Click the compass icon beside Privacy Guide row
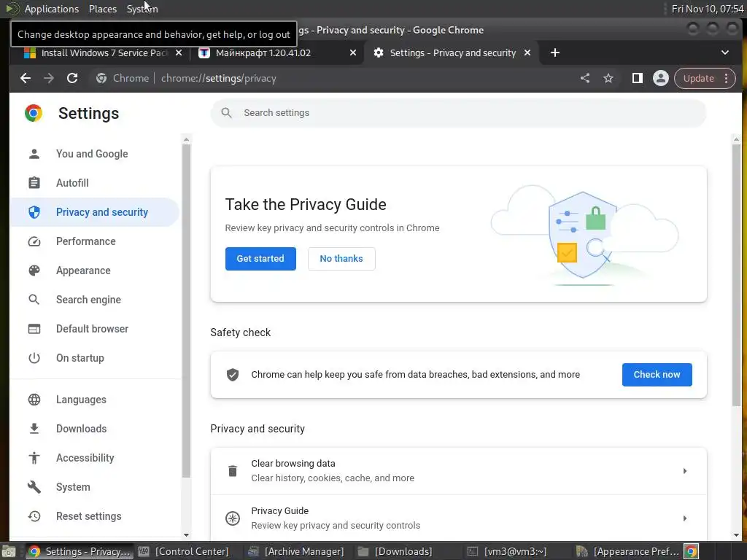Image resolution: width=747 pixels, height=560 pixels. 233,518
